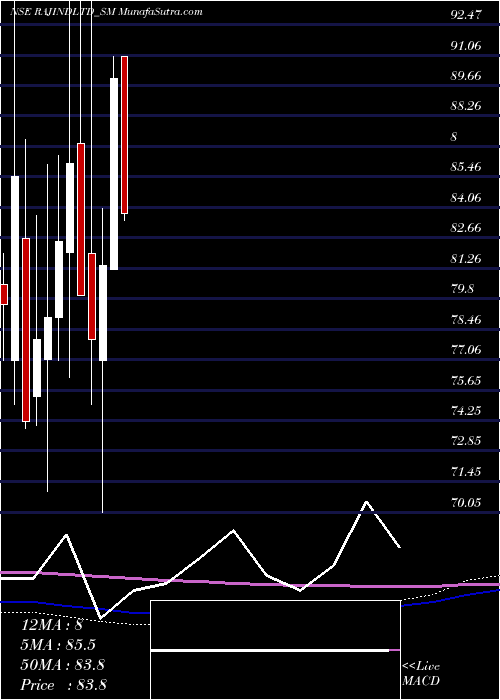Click the 82.66 price axis label
500x700 pixels.
466,228
